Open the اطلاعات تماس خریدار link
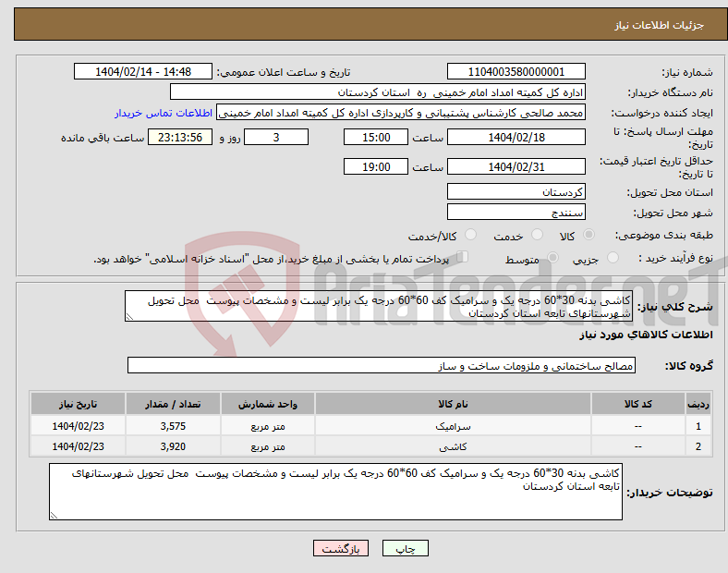 click(164, 113)
